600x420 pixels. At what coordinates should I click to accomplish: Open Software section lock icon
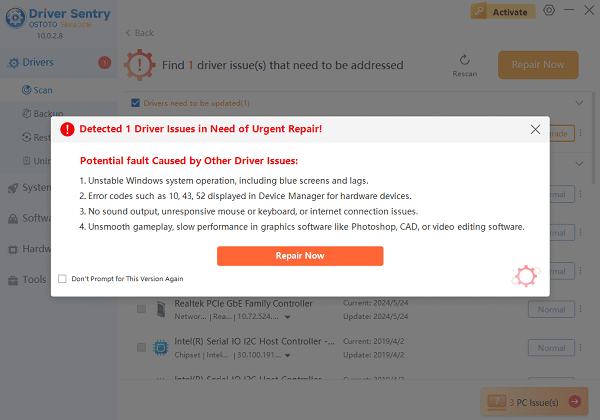pyautogui.click(x=13, y=218)
